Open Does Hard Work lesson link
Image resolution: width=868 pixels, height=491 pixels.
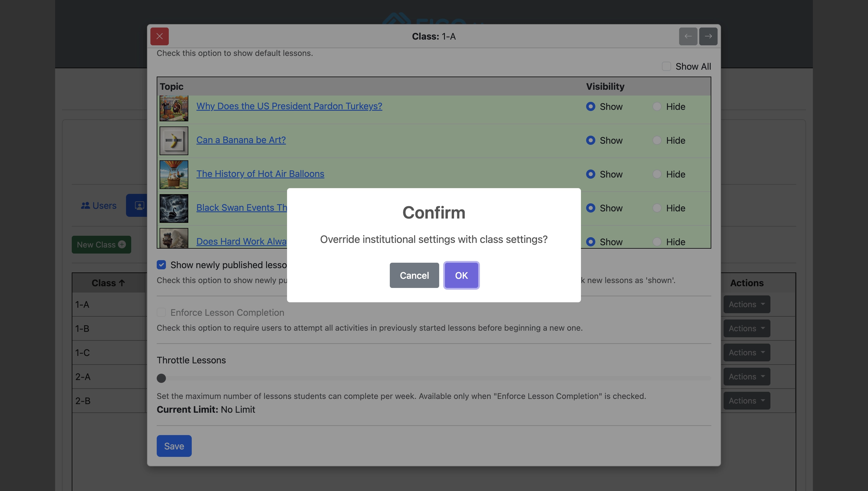tap(242, 241)
